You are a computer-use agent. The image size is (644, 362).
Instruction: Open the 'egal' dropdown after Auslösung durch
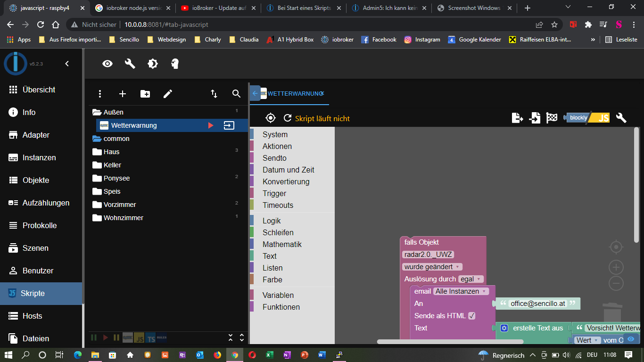coord(471,279)
